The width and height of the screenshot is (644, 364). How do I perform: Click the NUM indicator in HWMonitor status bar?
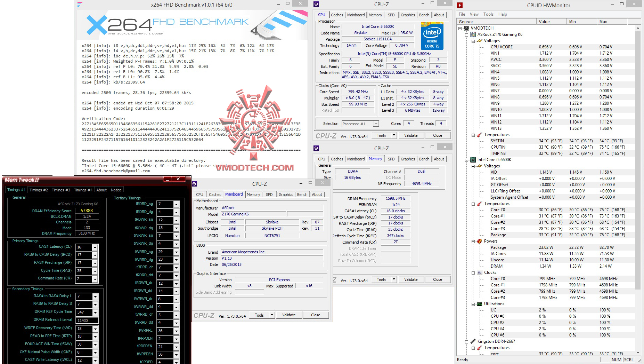pyautogui.click(x=616, y=360)
